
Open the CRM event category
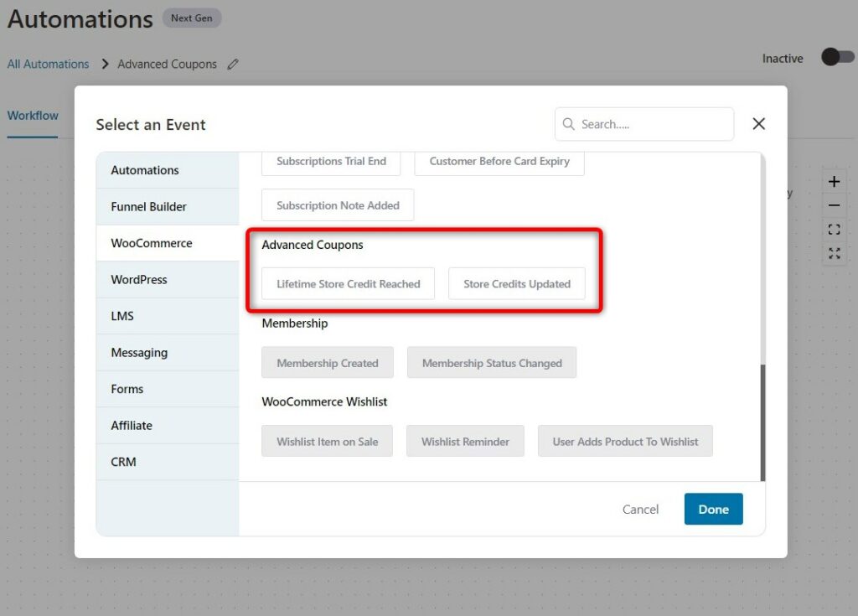pyautogui.click(x=168, y=462)
